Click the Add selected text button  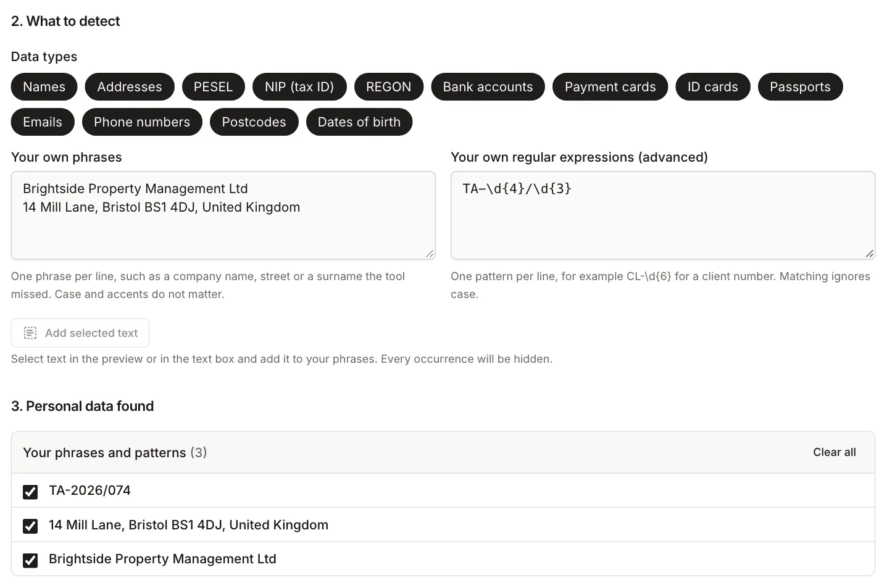(x=80, y=333)
